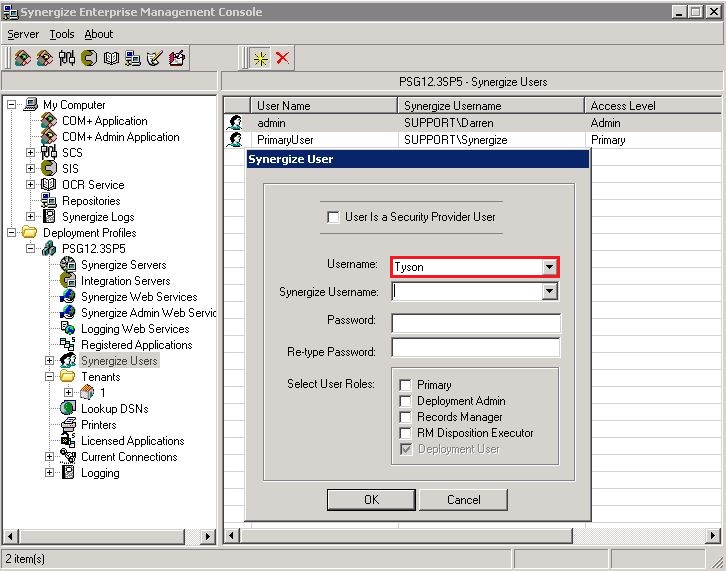Click OK in Synergize User dialog
726x571 pixels.
pos(371,500)
